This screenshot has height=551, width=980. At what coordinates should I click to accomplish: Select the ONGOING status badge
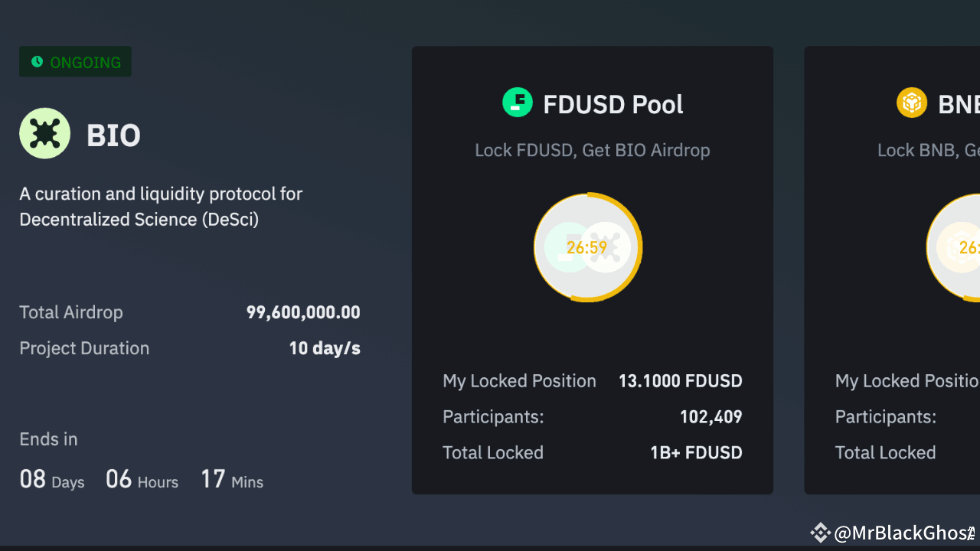[75, 62]
